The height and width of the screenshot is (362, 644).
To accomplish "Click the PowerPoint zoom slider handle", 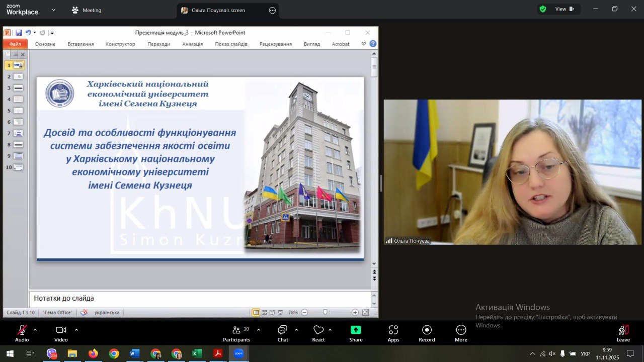I will (x=325, y=312).
